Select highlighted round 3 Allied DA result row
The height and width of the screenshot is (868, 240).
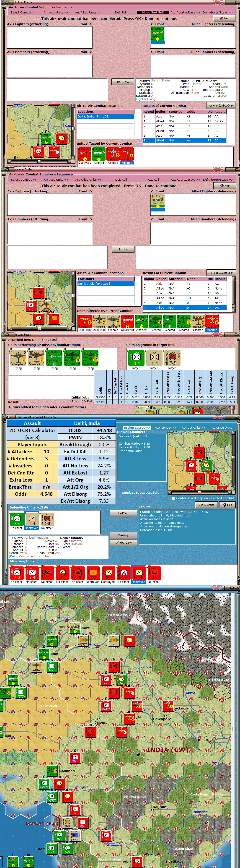tap(184, 141)
